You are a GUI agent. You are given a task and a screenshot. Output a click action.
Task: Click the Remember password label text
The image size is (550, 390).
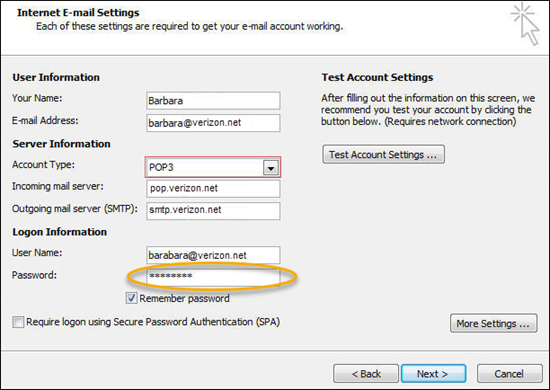click(184, 298)
